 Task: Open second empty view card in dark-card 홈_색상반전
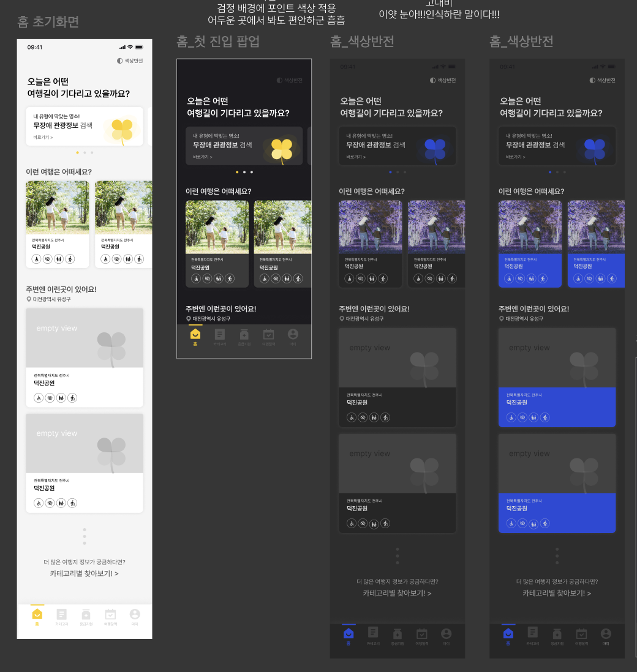[x=398, y=483]
